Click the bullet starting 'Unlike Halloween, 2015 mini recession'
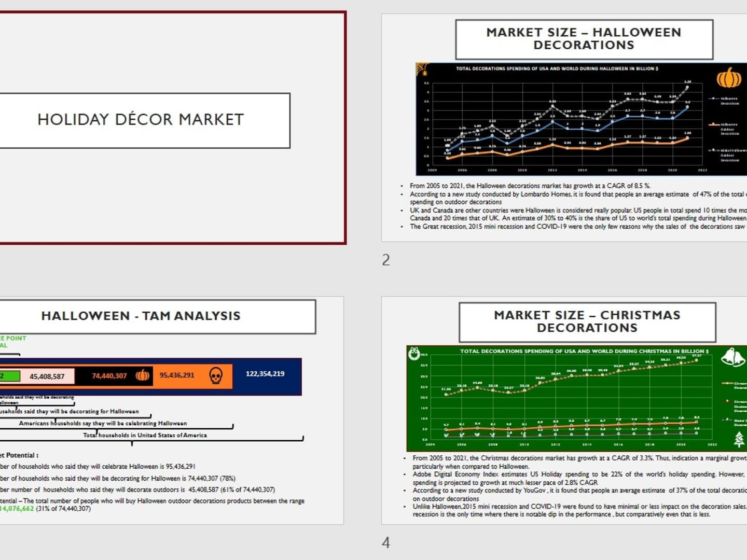 [x=579, y=510]
